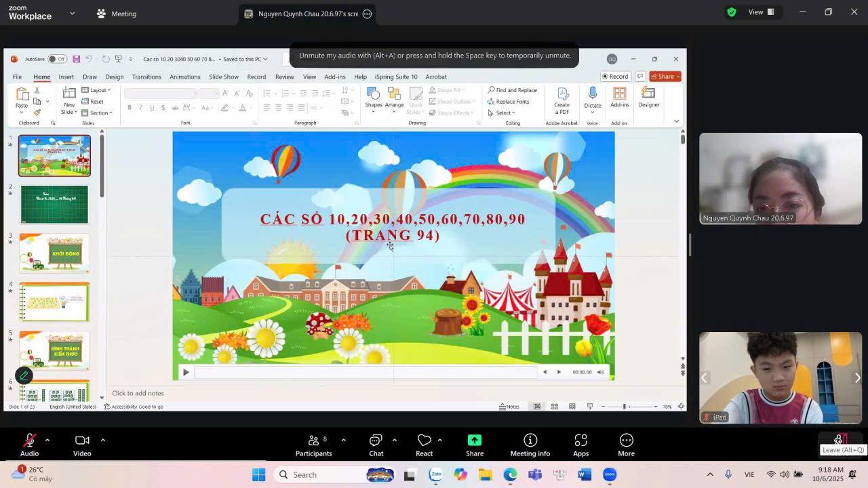This screenshot has width=868, height=488.
Task: Switch to Slide Sorter view in status bar
Action: 555,407
